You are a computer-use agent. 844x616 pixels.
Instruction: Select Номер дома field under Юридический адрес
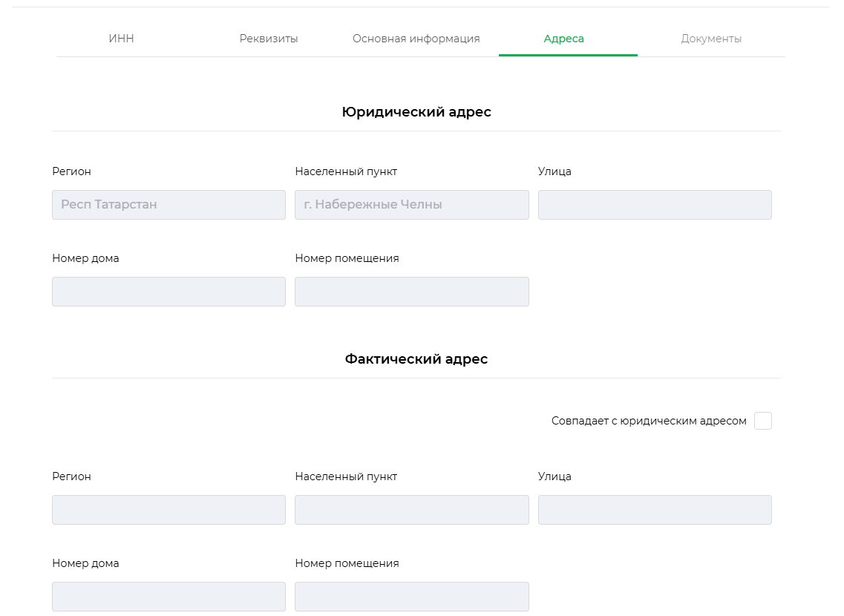tap(169, 292)
